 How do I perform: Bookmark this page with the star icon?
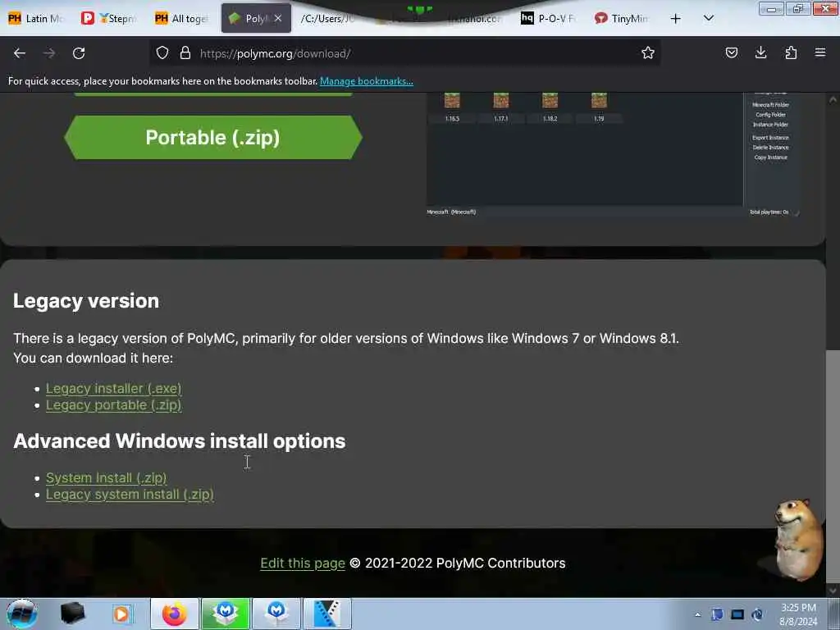[x=648, y=52]
